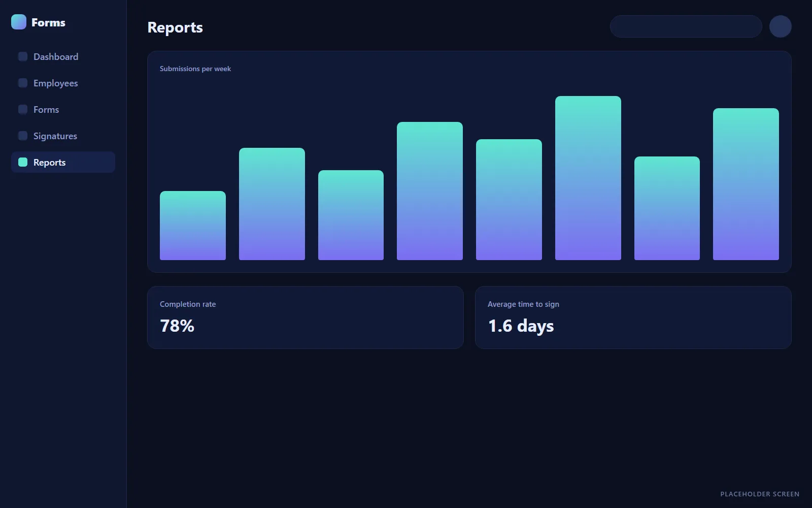The width and height of the screenshot is (812, 508).
Task: Open the Dashboard page
Action: pyautogui.click(x=63, y=56)
